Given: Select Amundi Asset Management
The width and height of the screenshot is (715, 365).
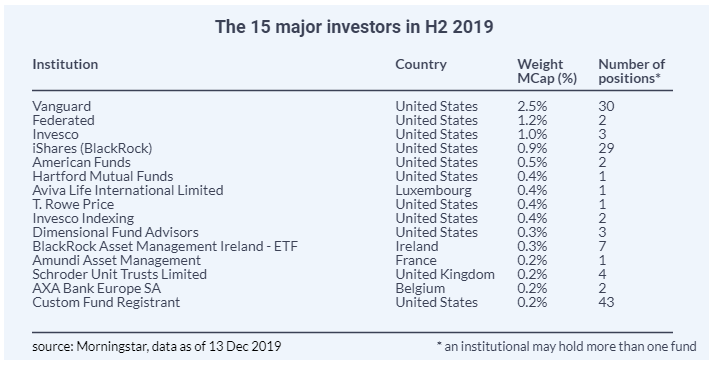Looking at the screenshot, I should (116, 261).
